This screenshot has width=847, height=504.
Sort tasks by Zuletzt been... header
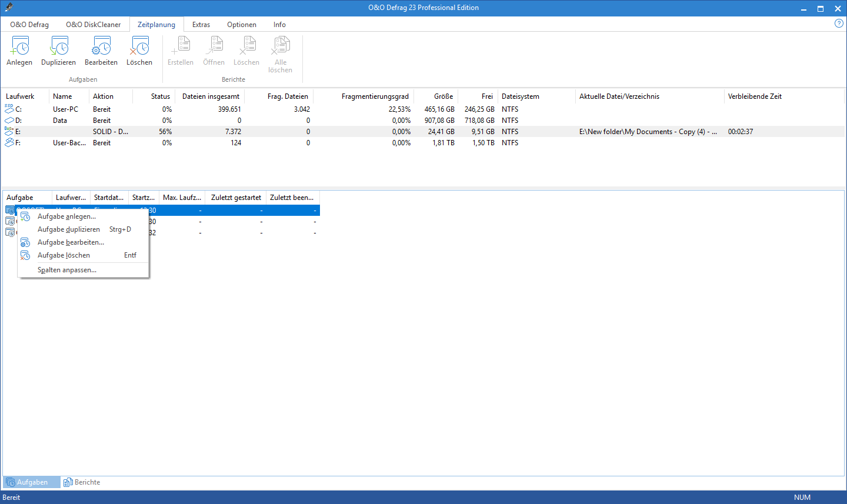point(292,198)
